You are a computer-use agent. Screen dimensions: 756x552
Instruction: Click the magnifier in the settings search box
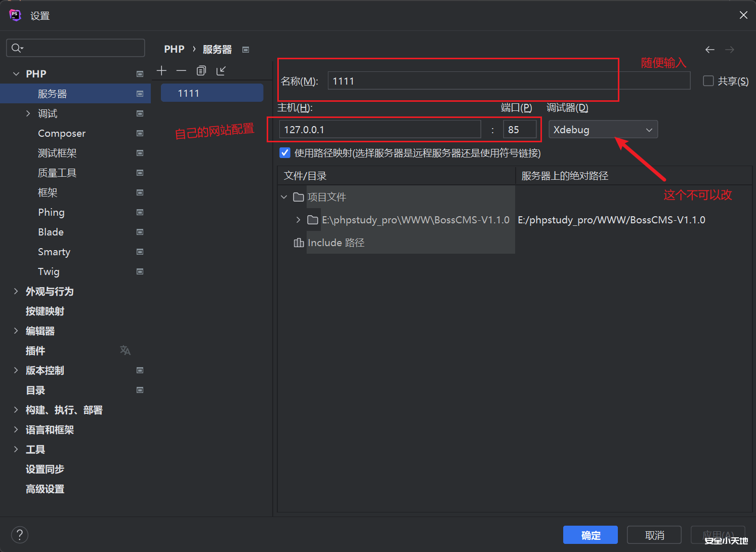(x=17, y=48)
